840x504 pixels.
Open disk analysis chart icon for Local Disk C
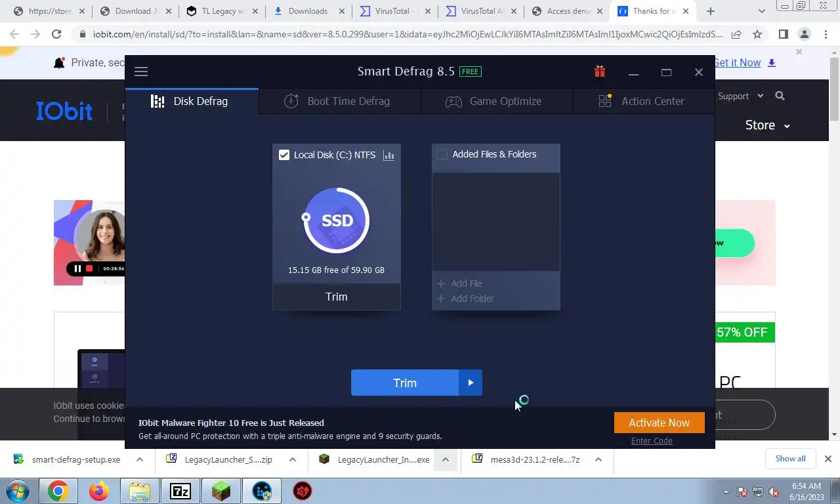pyautogui.click(x=388, y=156)
